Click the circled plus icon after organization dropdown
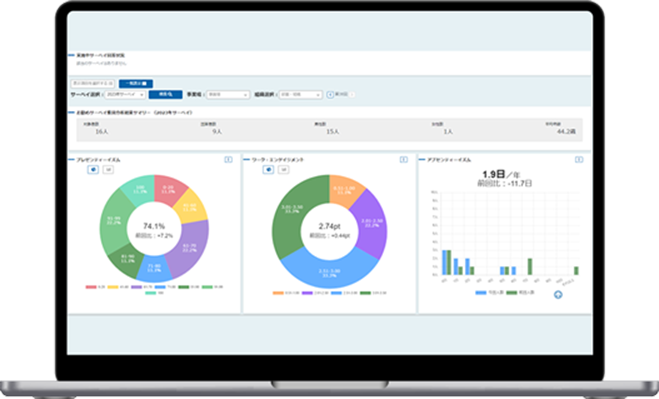This screenshot has width=659, height=399. (x=330, y=95)
